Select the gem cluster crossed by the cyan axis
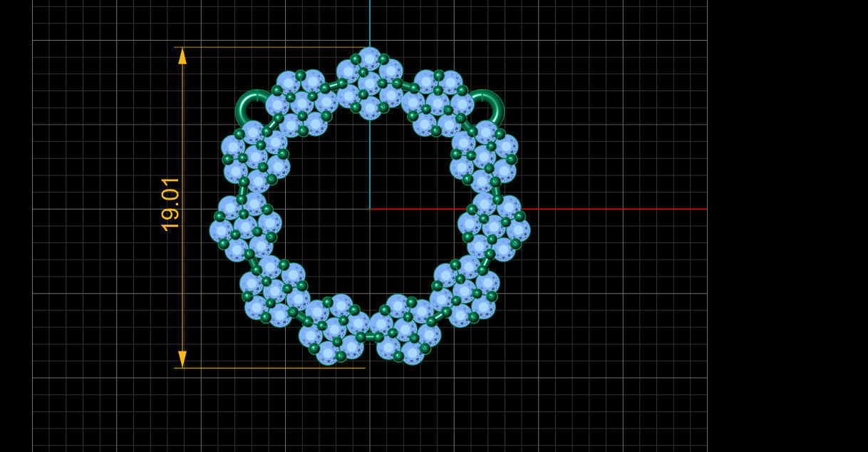 coord(369,83)
